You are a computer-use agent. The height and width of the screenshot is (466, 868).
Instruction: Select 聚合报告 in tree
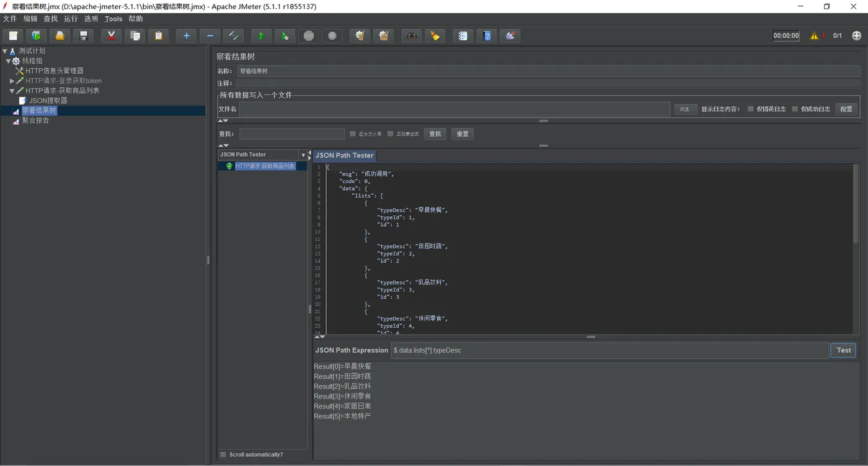tap(35, 121)
